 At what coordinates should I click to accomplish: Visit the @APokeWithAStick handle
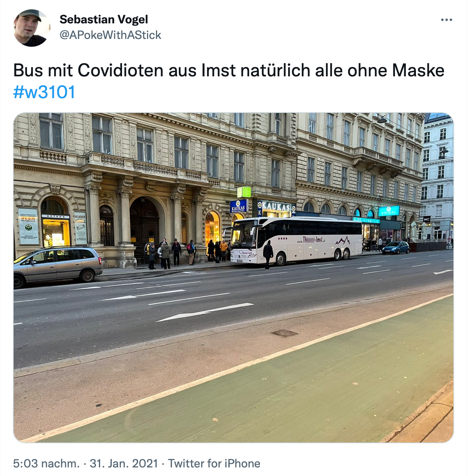point(110,35)
